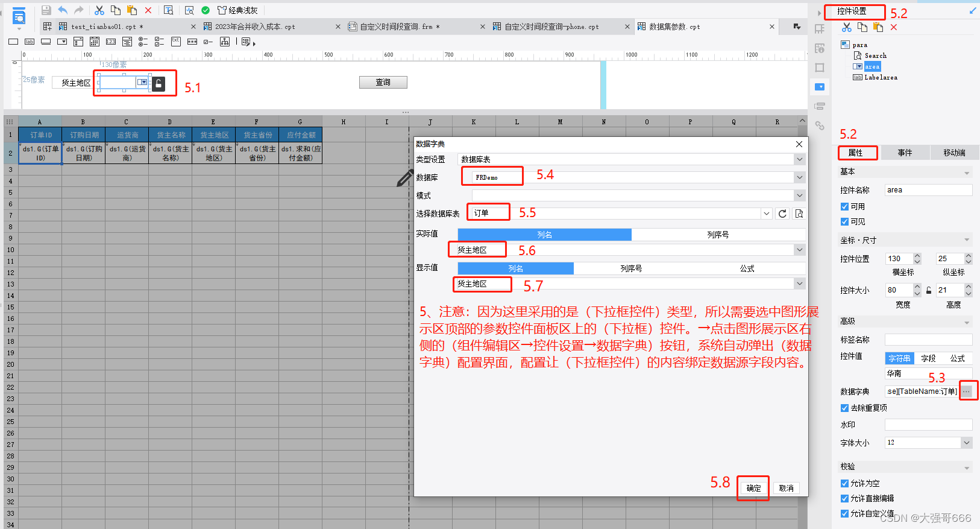Cut widget using scissors in 控件设置 panel
The width and height of the screenshot is (980, 529).
coord(847,27)
